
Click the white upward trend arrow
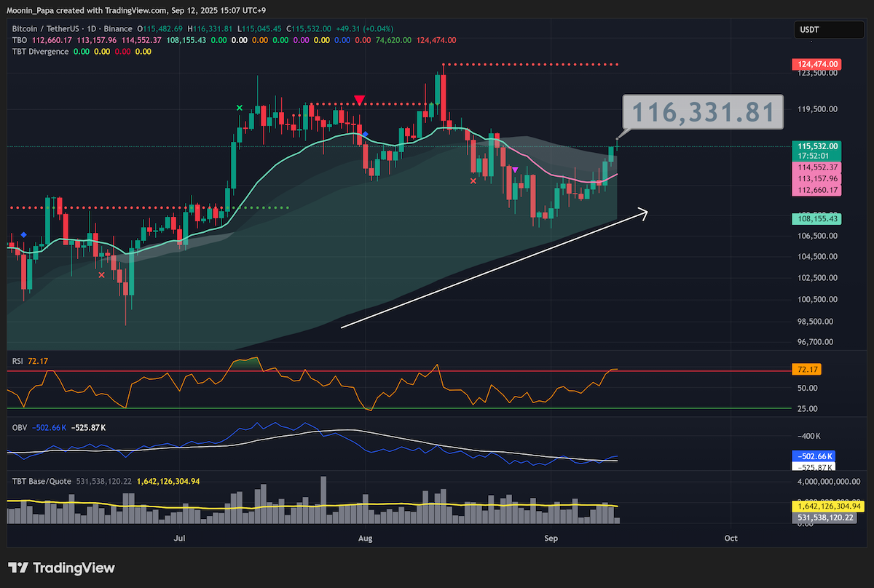coord(494,269)
